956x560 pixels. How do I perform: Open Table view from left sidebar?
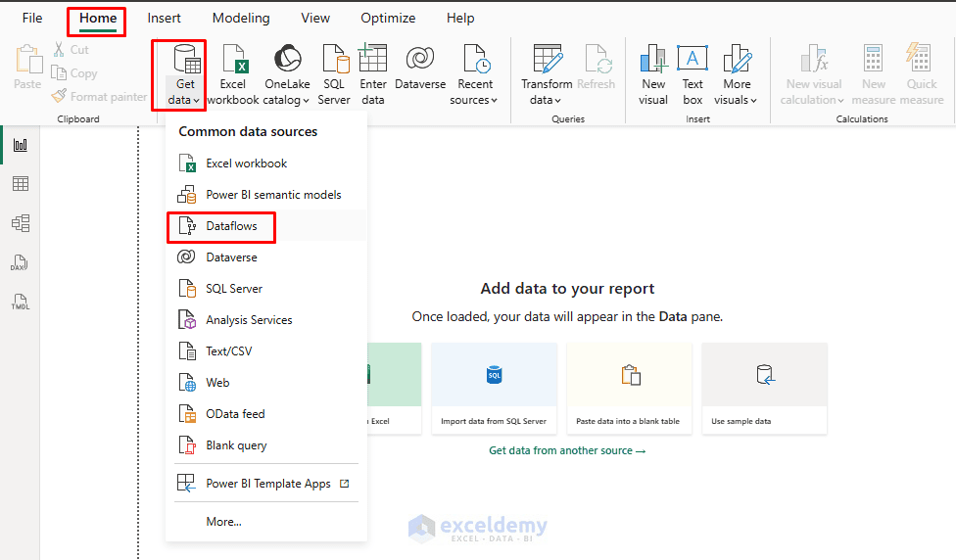coord(21,183)
